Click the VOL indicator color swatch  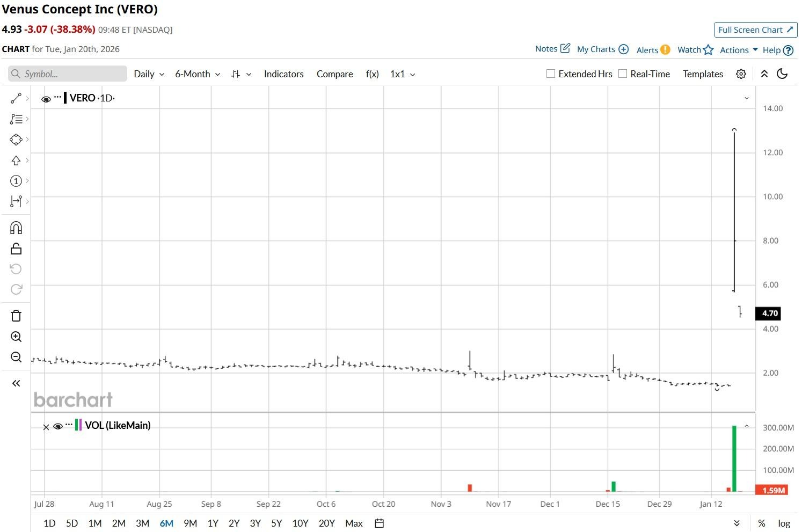point(78,425)
